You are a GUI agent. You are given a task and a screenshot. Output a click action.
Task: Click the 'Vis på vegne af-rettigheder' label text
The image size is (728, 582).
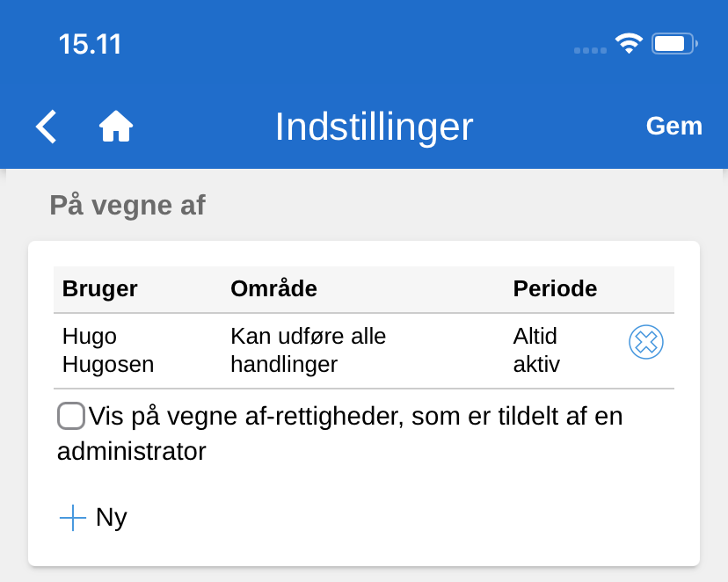(355, 416)
